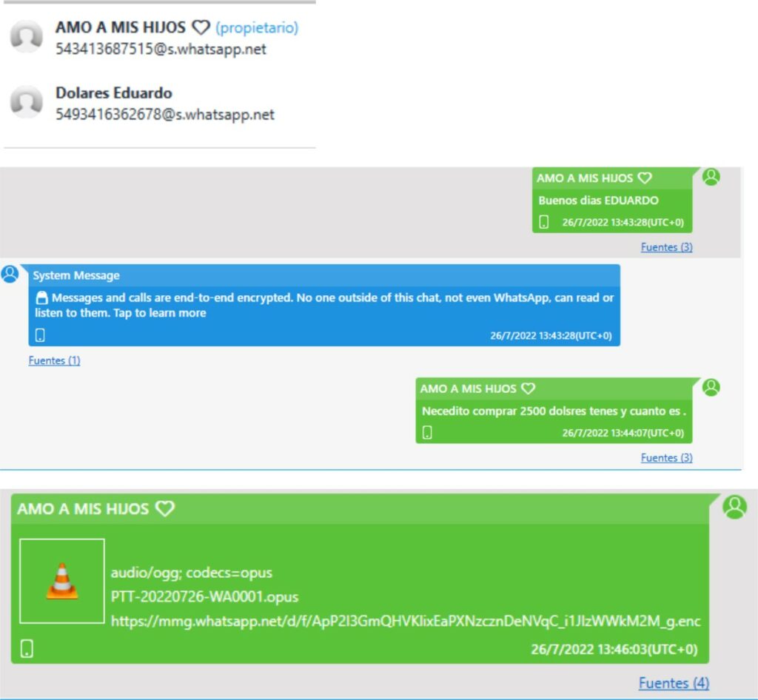The width and height of the screenshot is (758, 700).
Task: Open the mmg.whatsapp.net audio URL
Action: tap(406, 622)
